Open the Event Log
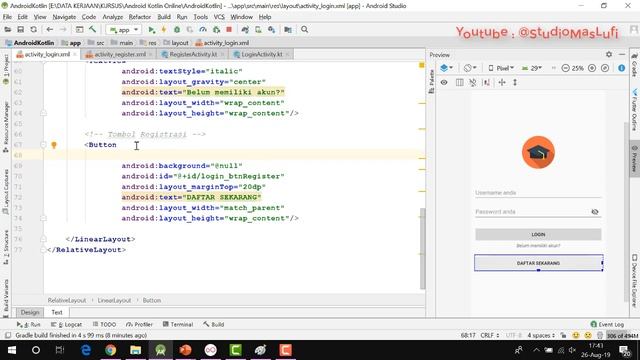640x360 pixels. coord(607,324)
